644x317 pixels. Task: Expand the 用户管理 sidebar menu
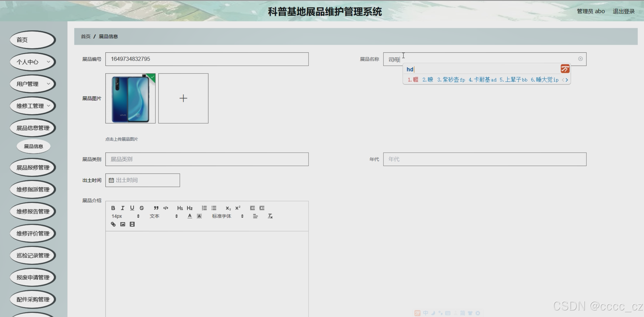point(33,84)
